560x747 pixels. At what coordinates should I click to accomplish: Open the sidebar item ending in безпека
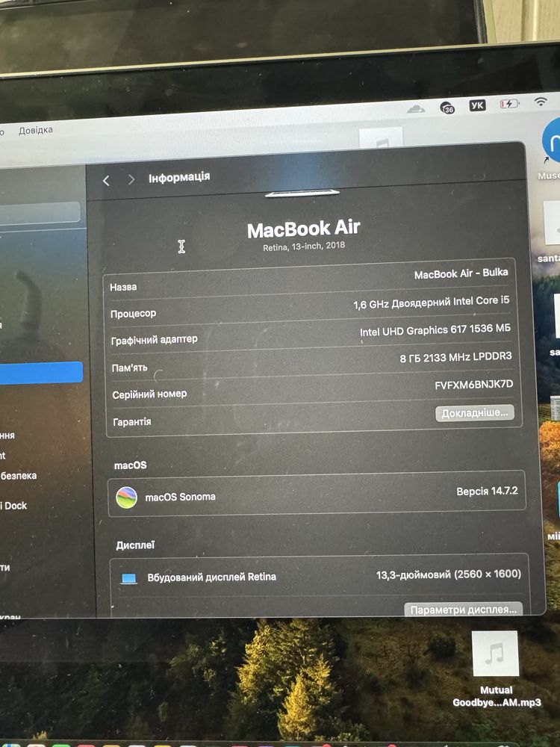pos(19,475)
